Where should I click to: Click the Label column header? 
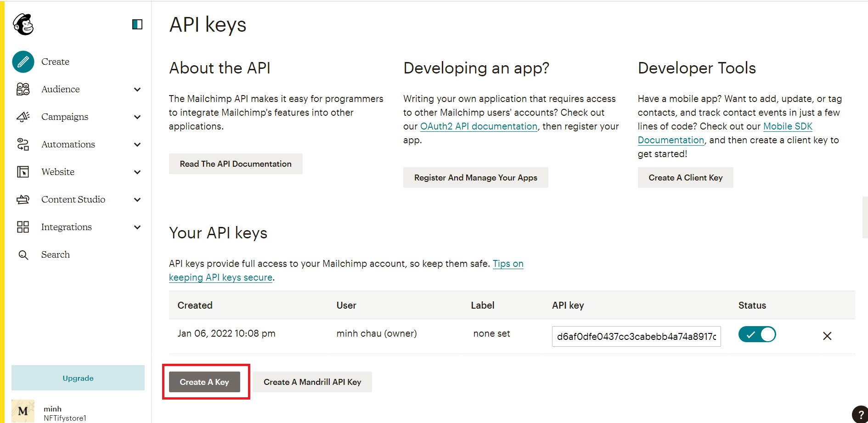tap(483, 305)
